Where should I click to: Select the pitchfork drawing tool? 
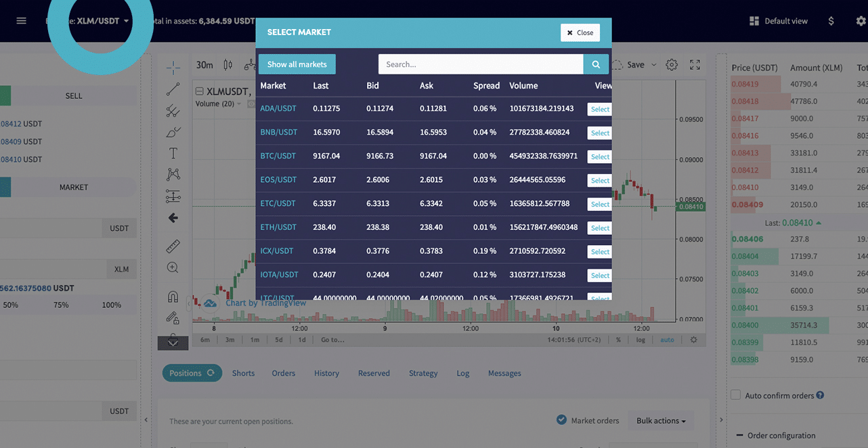[173, 110]
